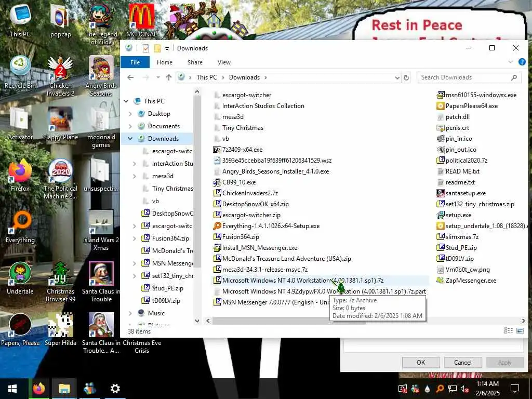The image size is (532, 399).
Task: Launch Island Wars 2 Xmas shortcut
Action: [x=101, y=231]
